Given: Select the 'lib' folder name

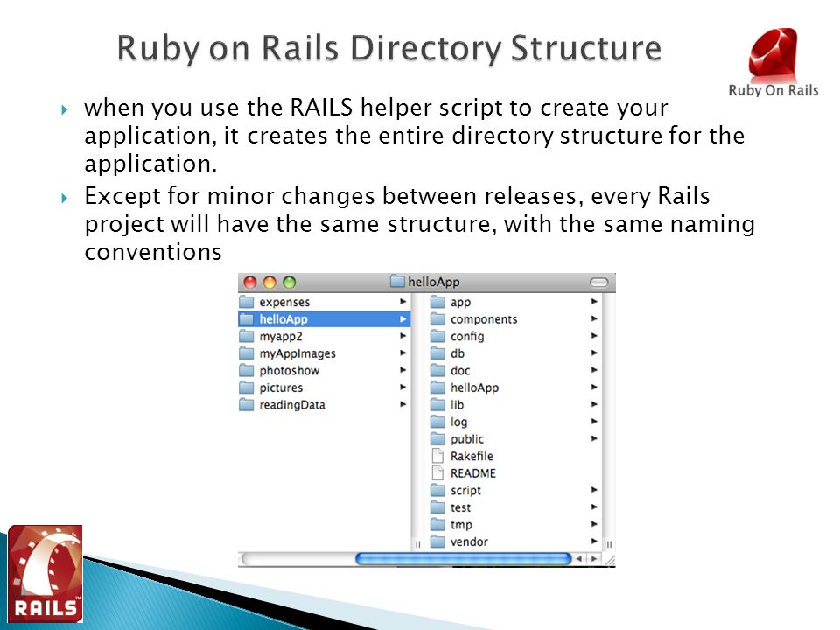Looking at the screenshot, I should pyautogui.click(x=457, y=405).
